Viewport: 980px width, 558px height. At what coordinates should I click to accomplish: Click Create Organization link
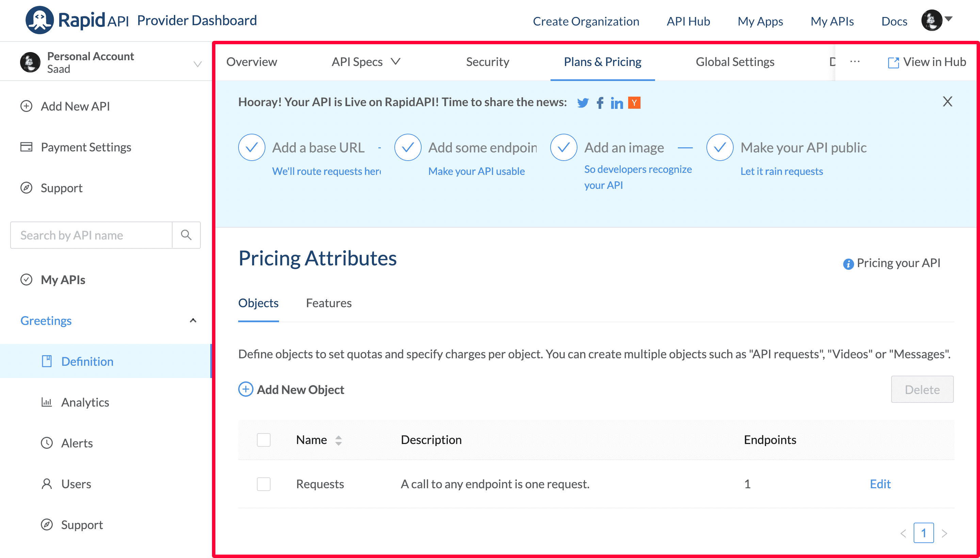[x=586, y=21]
